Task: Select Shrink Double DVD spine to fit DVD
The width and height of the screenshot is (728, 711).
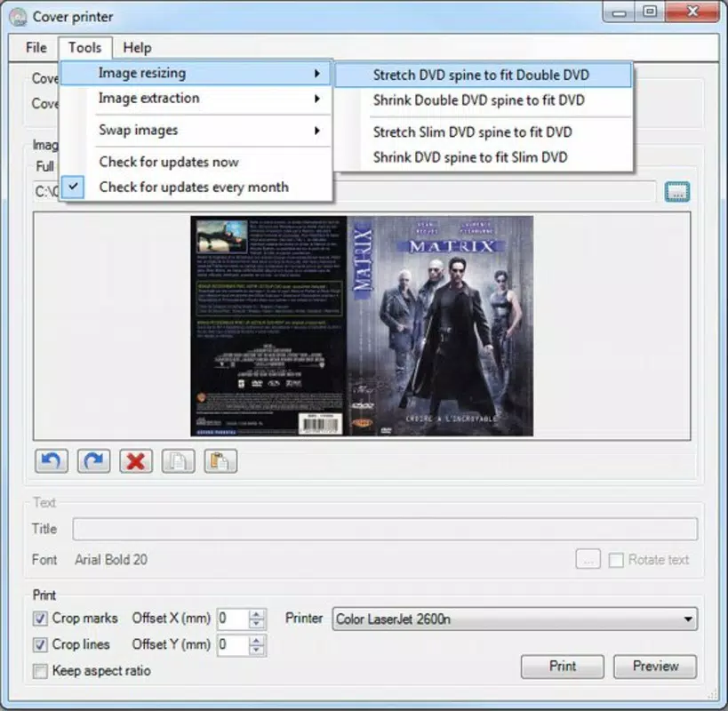Action: (484, 100)
